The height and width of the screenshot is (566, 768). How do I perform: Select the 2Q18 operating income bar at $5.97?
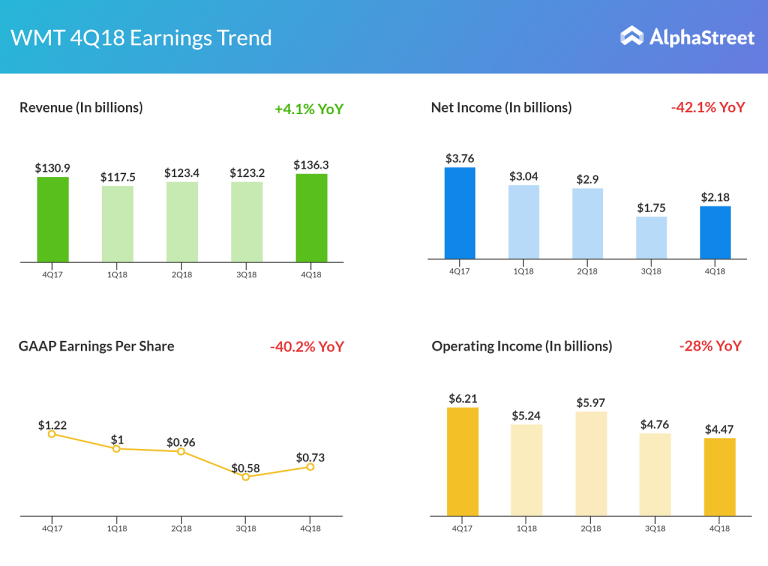click(x=590, y=463)
